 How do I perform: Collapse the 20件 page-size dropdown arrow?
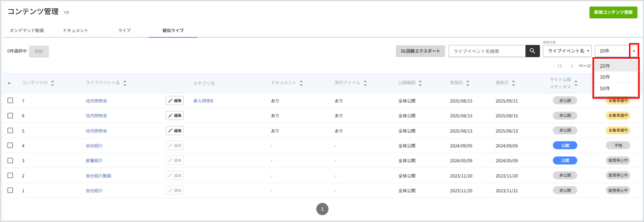pyautogui.click(x=634, y=51)
